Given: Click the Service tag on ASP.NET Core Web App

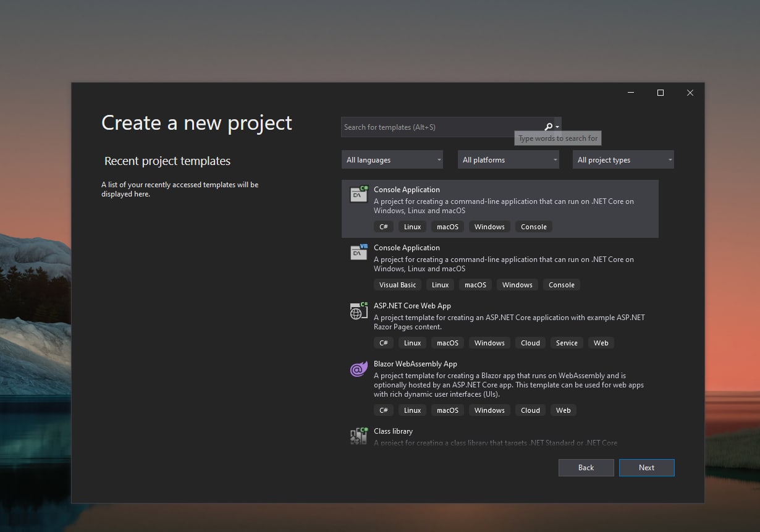Looking at the screenshot, I should pos(567,342).
